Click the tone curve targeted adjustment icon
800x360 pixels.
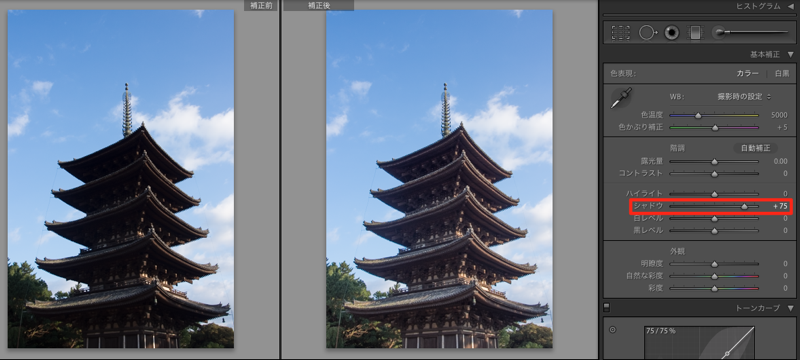(612, 330)
